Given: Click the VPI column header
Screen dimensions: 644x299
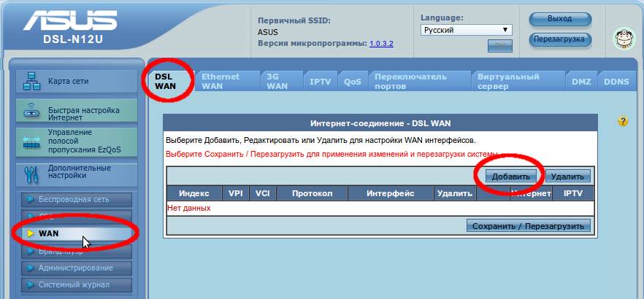Looking at the screenshot, I should 235,193.
